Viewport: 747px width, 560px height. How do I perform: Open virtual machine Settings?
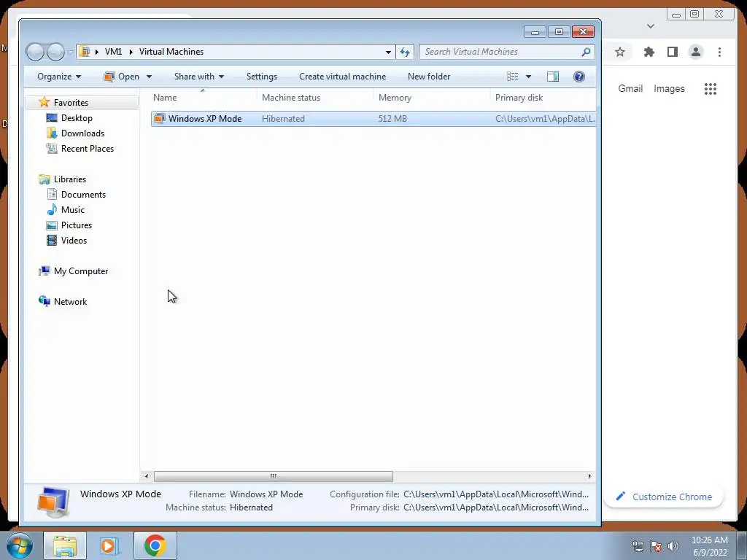[262, 77]
